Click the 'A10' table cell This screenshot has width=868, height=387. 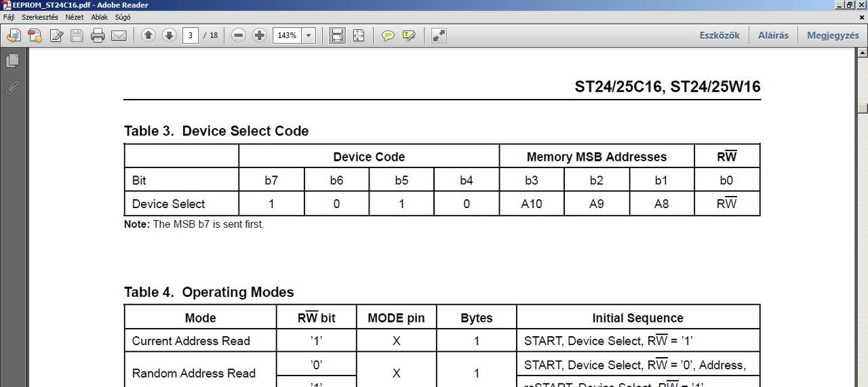click(x=532, y=203)
